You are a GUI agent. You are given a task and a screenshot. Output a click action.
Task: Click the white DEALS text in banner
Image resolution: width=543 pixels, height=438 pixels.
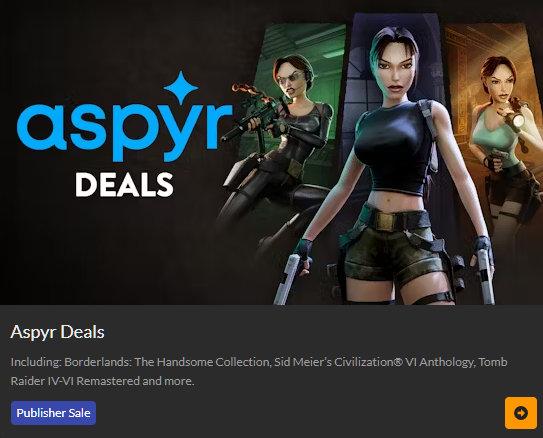[x=124, y=185]
